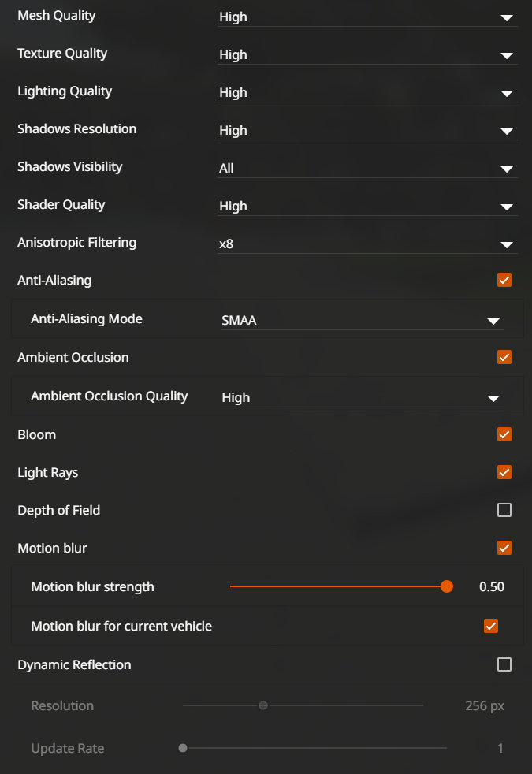This screenshot has height=774, width=532.
Task: Enable Depth of Field
Action: coord(504,510)
